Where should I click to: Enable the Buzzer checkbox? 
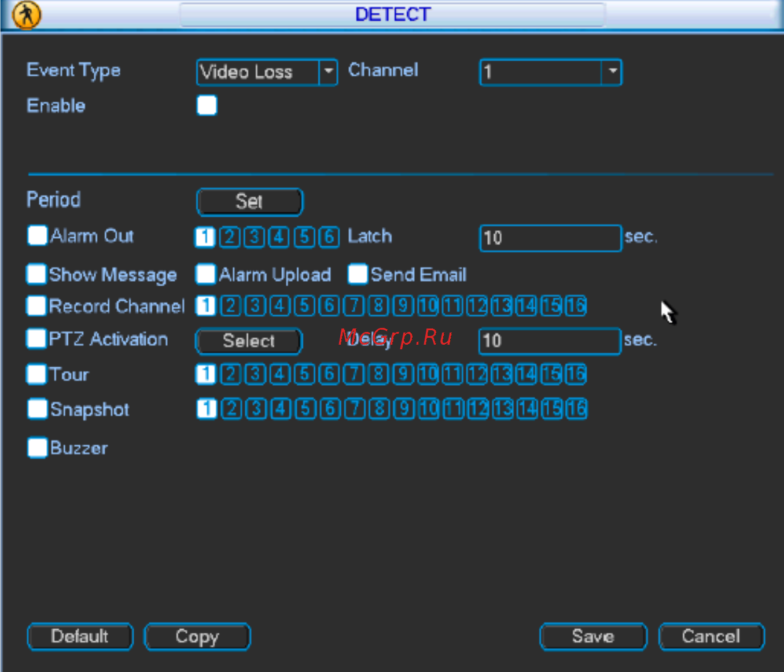(x=37, y=448)
